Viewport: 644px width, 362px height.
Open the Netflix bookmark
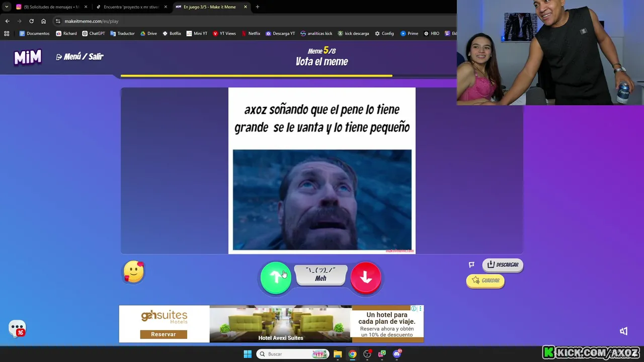click(251, 34)
